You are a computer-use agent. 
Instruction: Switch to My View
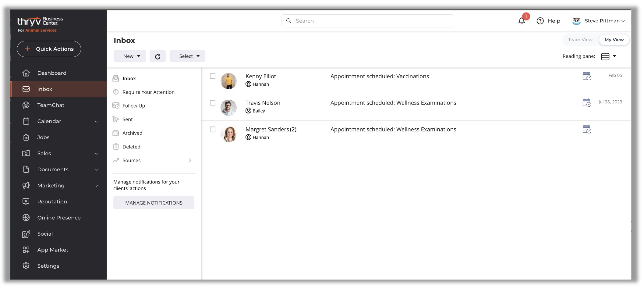pyautogui.click(x=614, y=40)
